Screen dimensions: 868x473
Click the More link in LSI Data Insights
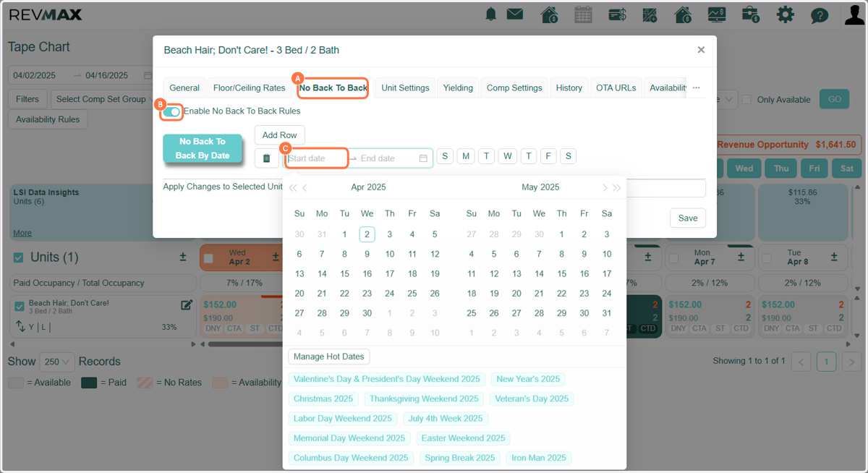coord(22,234)
